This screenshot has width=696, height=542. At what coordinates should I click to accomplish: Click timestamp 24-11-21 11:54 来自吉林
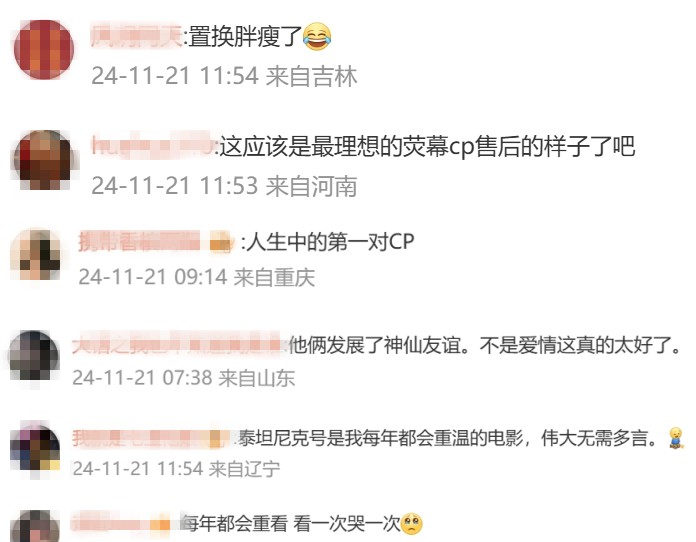point(224,76)
